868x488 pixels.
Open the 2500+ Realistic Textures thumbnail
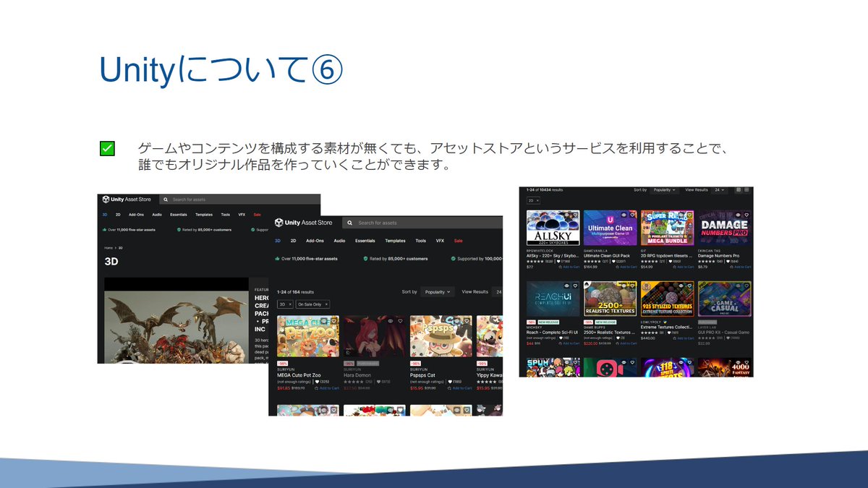coord(610,299)
